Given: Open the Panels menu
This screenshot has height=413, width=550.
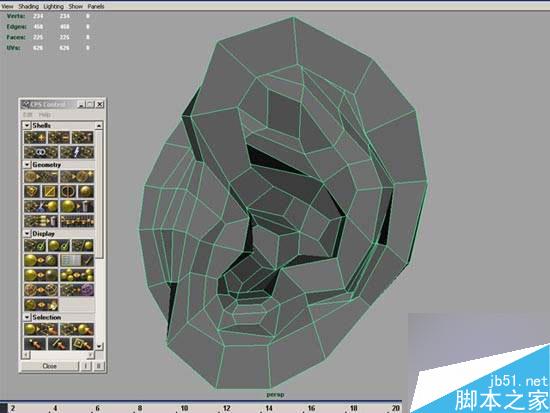Looking at the screenshot, I should click(x=96, y=6).
